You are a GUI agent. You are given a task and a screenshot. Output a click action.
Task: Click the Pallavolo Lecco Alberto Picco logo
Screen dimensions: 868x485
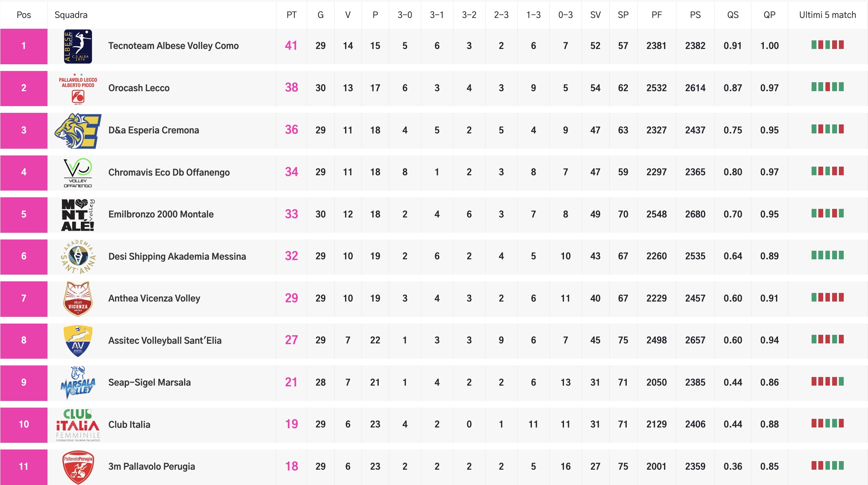tap(78, 89)
